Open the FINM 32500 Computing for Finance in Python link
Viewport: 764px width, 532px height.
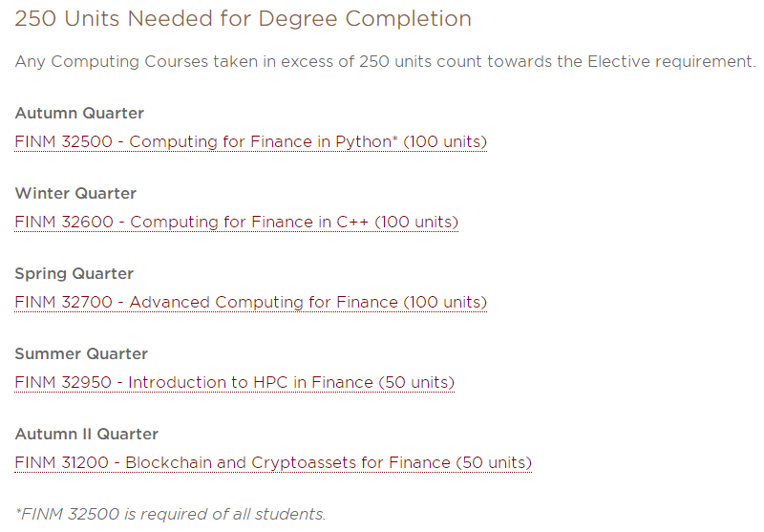[x=251, y=141]
